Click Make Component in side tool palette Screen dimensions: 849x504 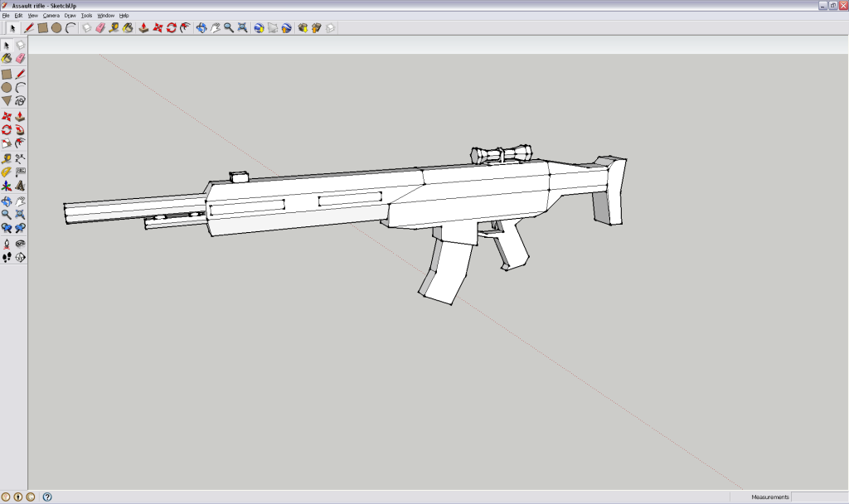[x=20, y=45]
